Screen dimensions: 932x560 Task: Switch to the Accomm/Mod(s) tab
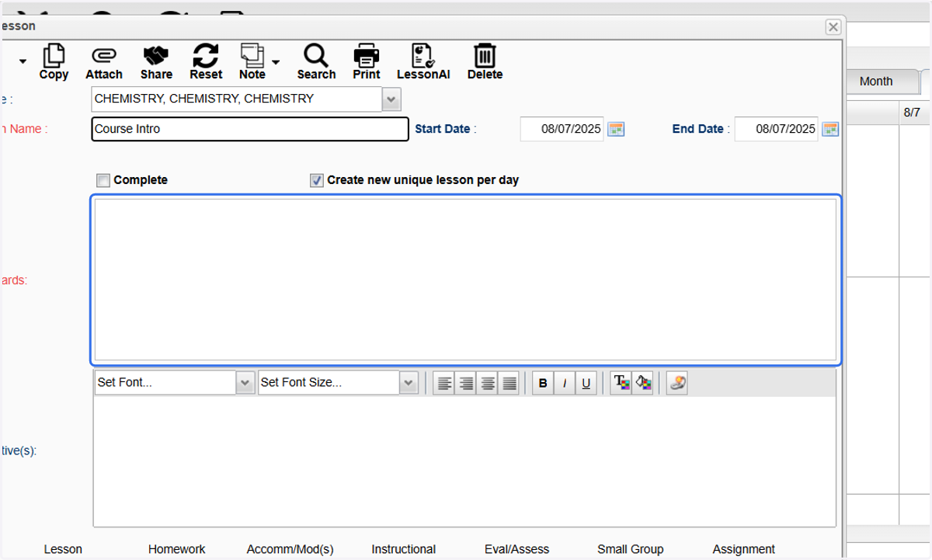click(290, 549)
